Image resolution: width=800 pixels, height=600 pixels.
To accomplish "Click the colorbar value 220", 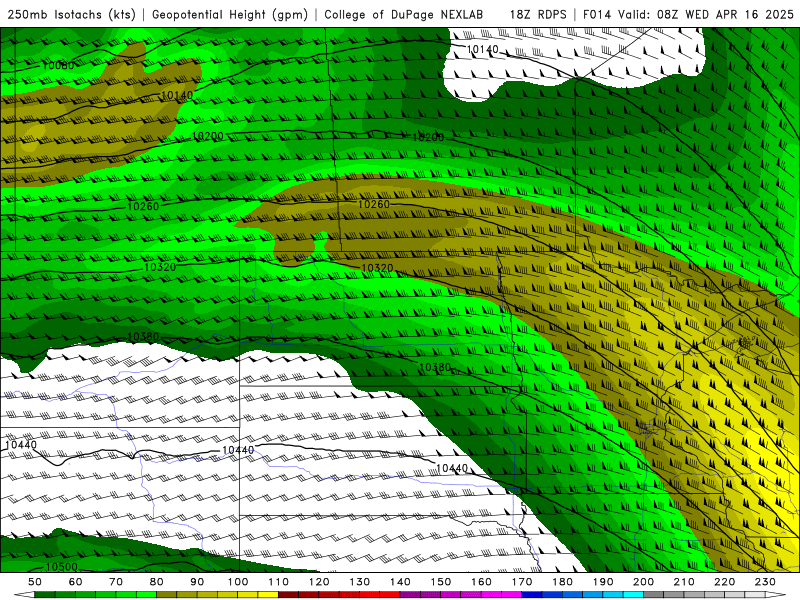I will click(725, 582).
